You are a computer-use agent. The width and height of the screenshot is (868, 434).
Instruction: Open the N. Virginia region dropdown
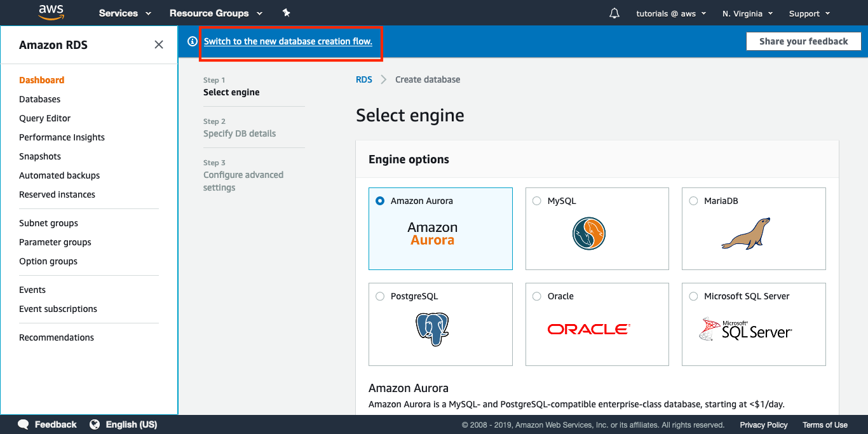pos(748,13)
